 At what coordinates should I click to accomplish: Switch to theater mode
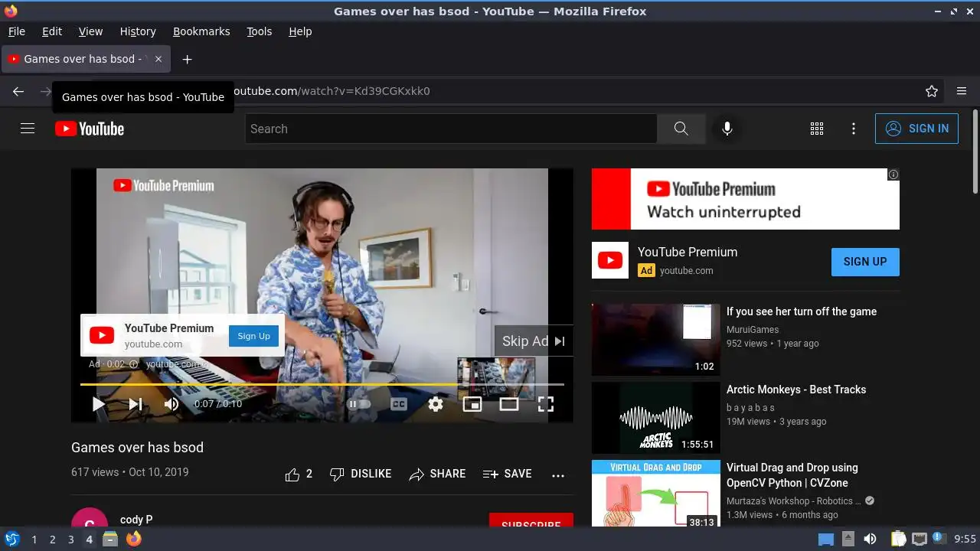coord(509,404)
